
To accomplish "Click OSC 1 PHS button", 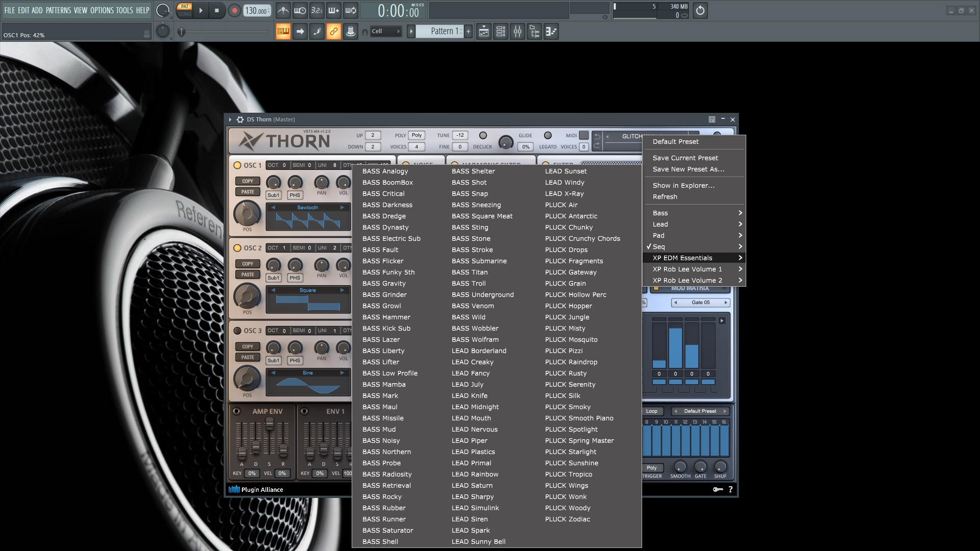I will (295, 195).
